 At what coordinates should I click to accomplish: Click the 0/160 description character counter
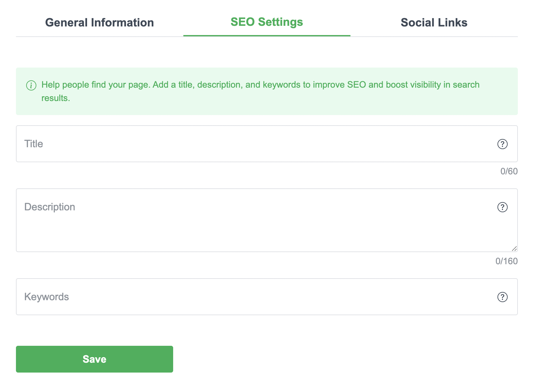tap(506, 261)
